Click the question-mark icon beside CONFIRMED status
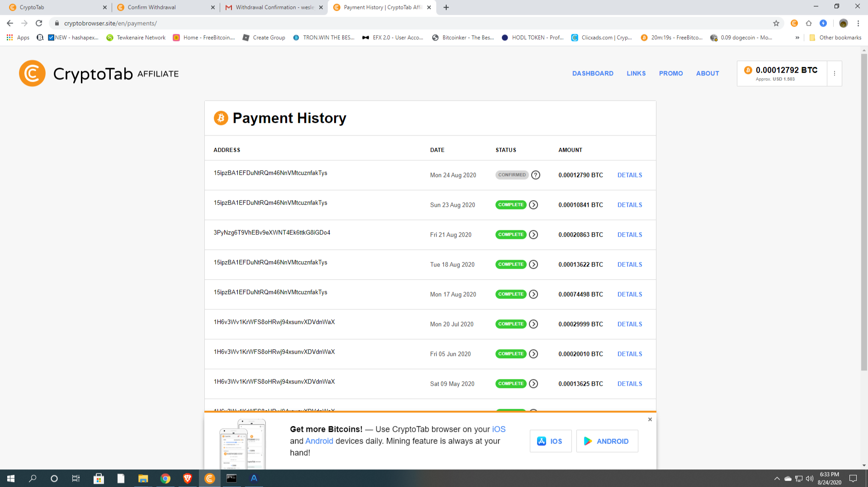The image size is (868, 487). click(x=536, y=175)
